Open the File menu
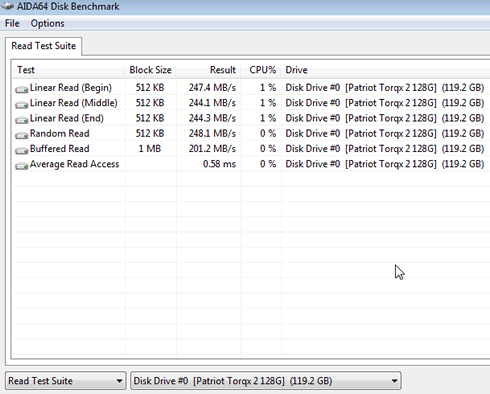Image resolution: width=490 pixels, height=394 pixels. (x=12, y=23)
